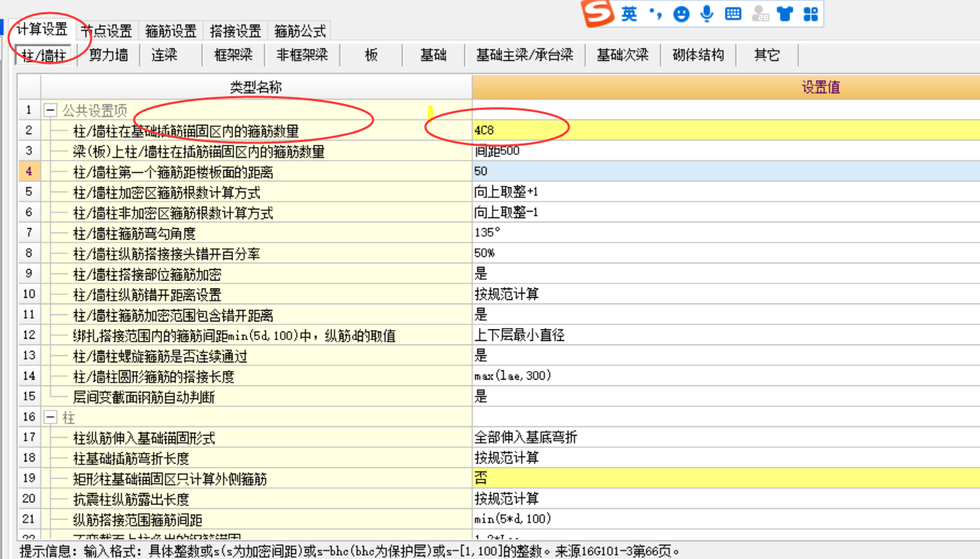Collapse the 公共设置项 group
980x559 pixels.
coord(50,111)
